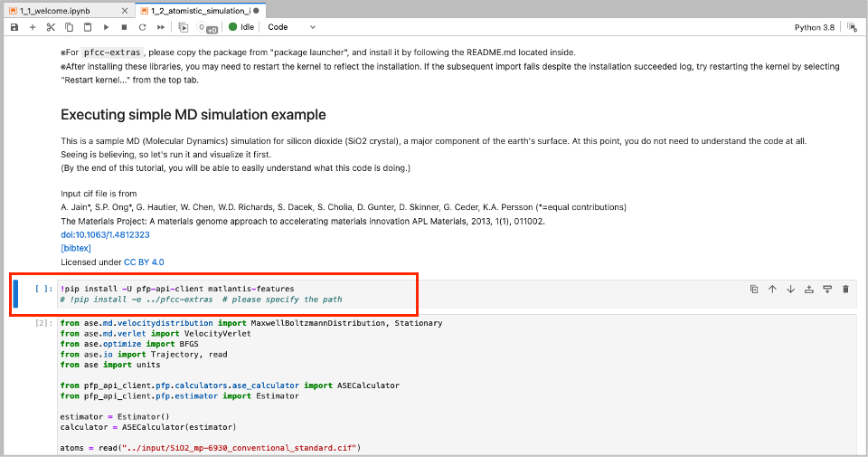Run the selected cell with the play icon
The height and width of the screenshot is (457, 868).
click(107, 27)
